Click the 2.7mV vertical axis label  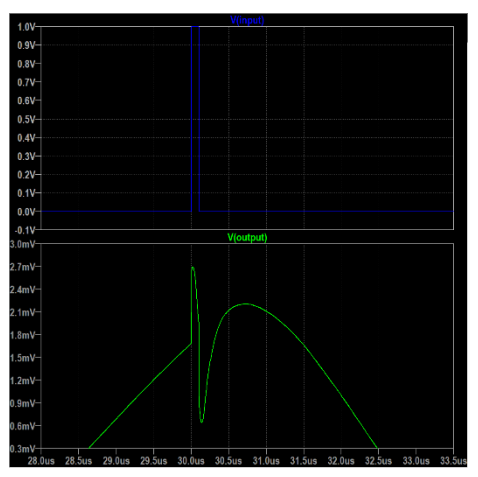(22, 267)
